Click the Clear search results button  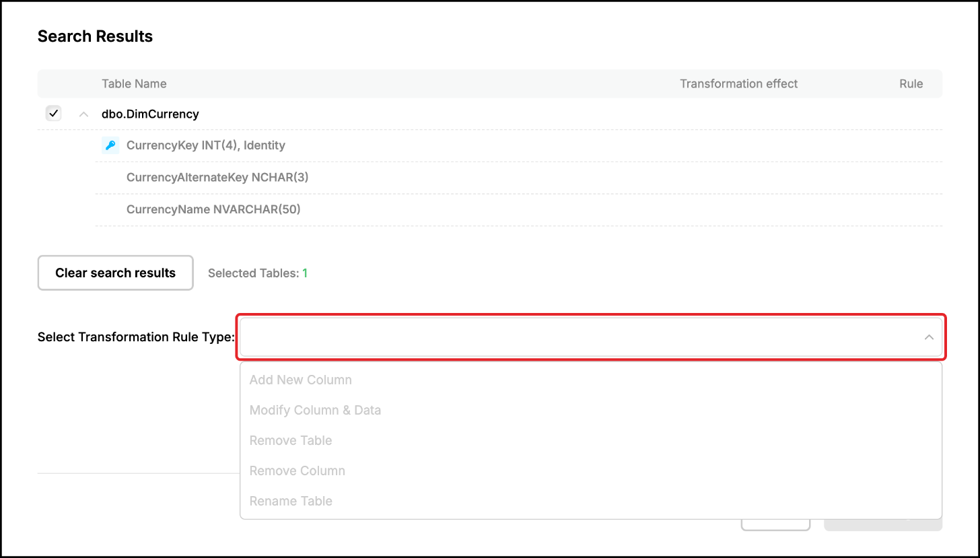(x=115, y=273)
